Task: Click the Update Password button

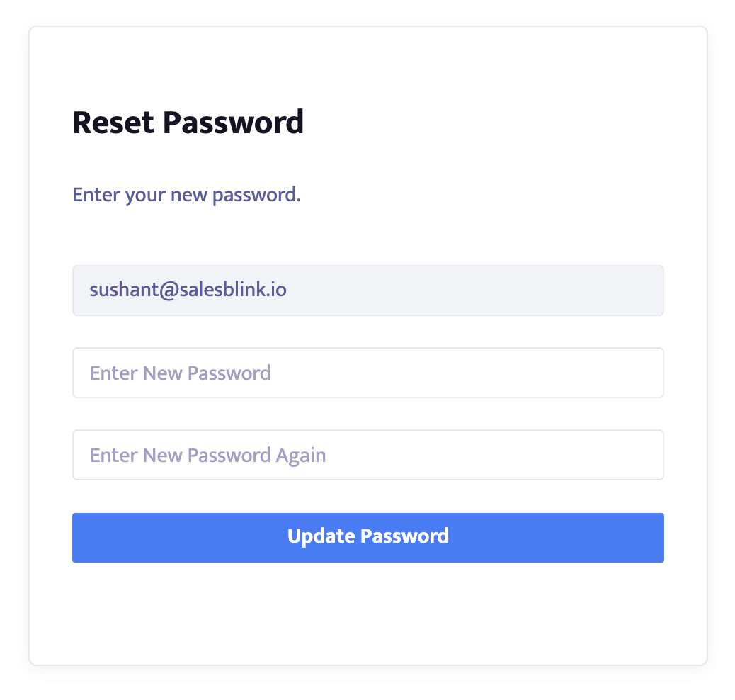Action: point(368,537)
